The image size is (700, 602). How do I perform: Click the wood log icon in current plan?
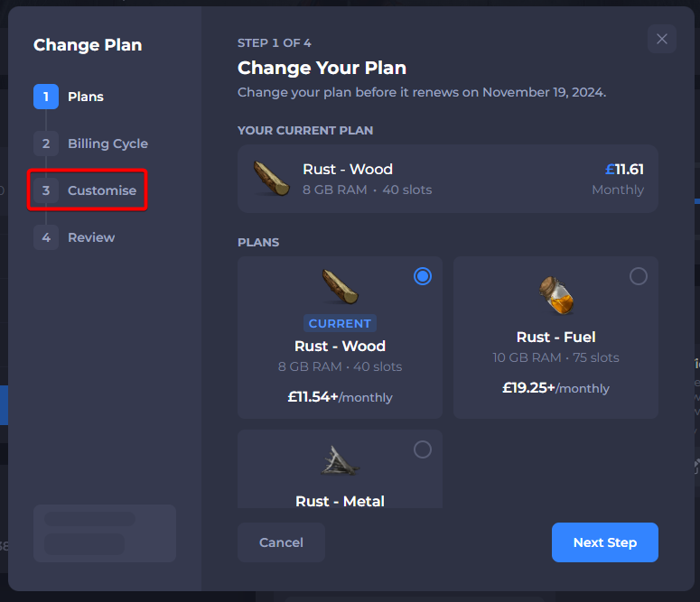pyautogui.click(x=272, y=179)
